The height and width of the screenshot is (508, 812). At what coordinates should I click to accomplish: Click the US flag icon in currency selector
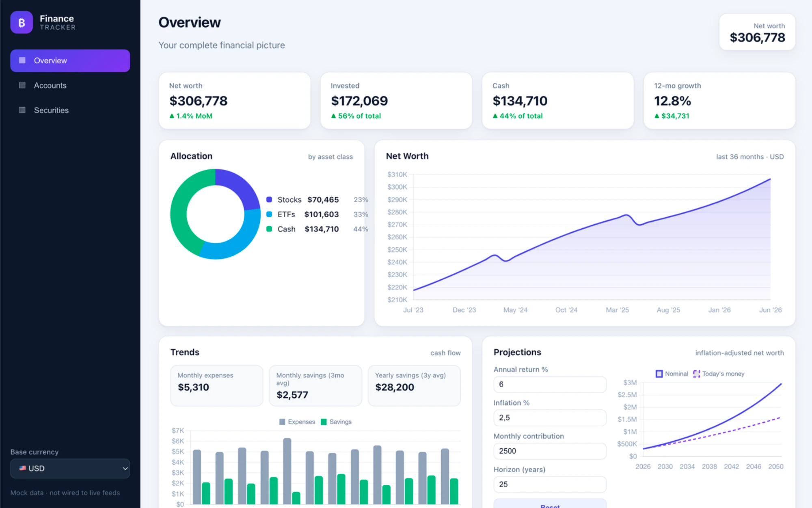[23, 468]
